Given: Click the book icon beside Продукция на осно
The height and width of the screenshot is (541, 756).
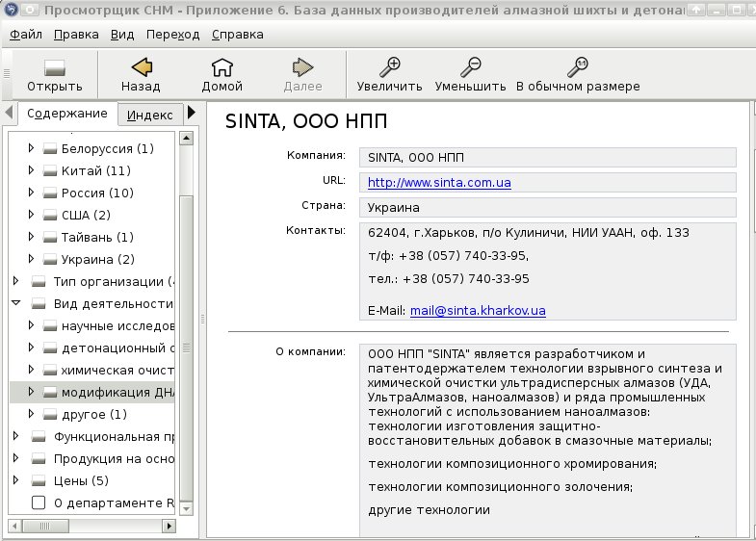Looking at the screenshot, I should pyautogui.click(x=39, y=459).
